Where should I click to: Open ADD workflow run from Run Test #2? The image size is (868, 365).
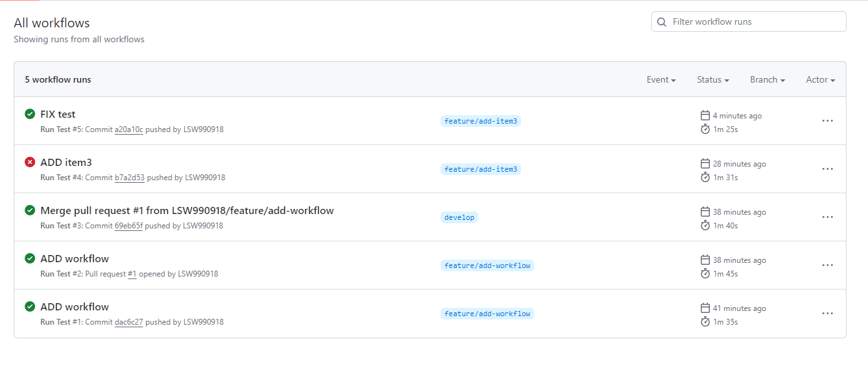click(x=75, y=258)
